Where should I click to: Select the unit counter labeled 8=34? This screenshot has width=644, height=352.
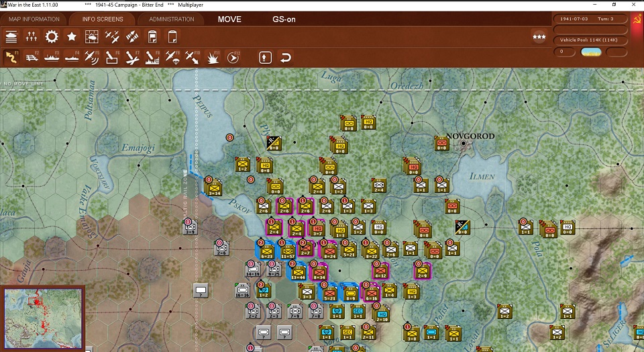coord(319,272)
